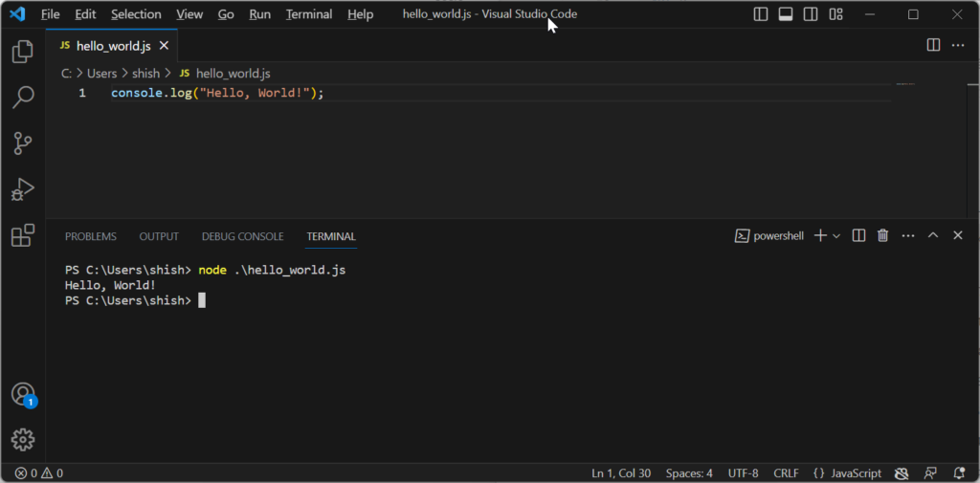Switch to the DEBUG CONSOLE panel tab
980x483 pixels.
click(x=242, y=237)
